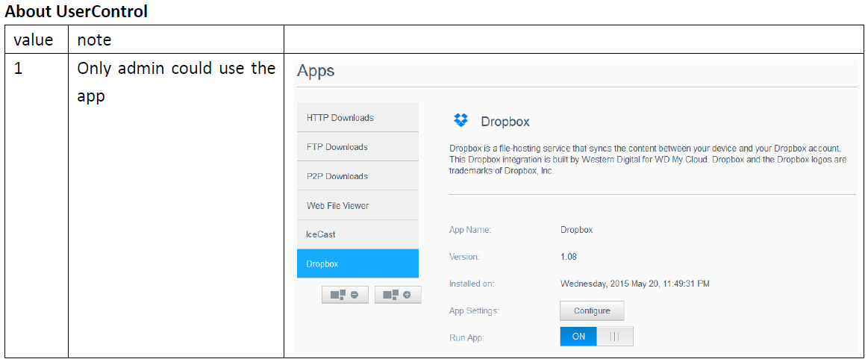The height and width of the screenshot is (362, 868).
Task: Click the add app icon button
Action: pos(398,295)
